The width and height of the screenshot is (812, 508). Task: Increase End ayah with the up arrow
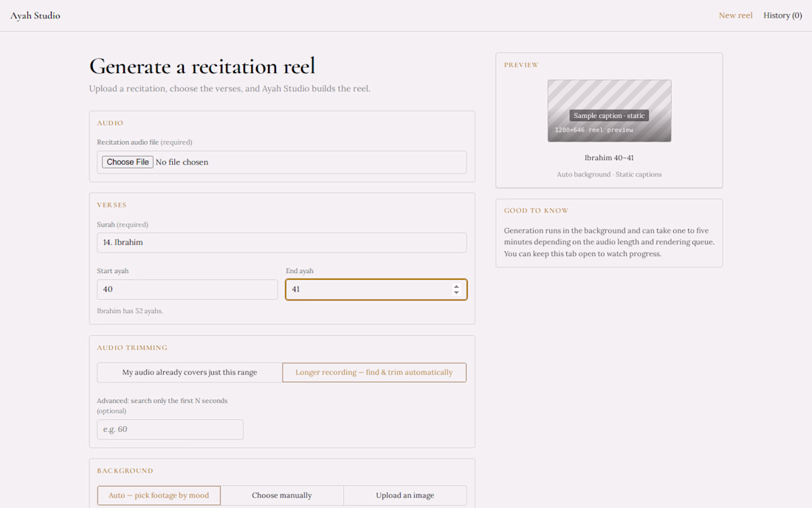456,286
